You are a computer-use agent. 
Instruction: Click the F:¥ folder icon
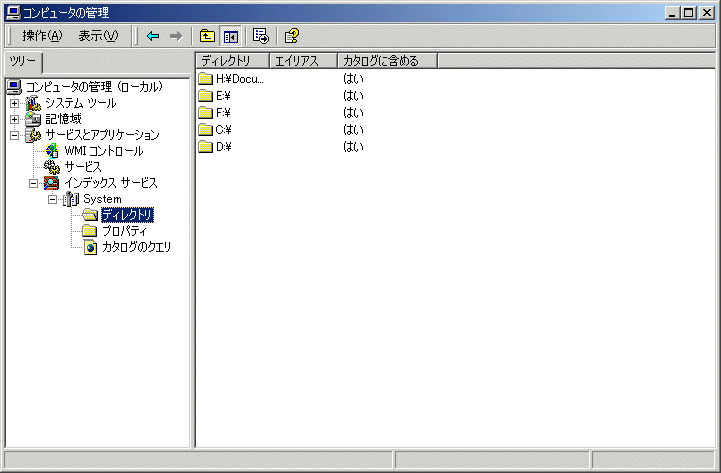point(205,113)
